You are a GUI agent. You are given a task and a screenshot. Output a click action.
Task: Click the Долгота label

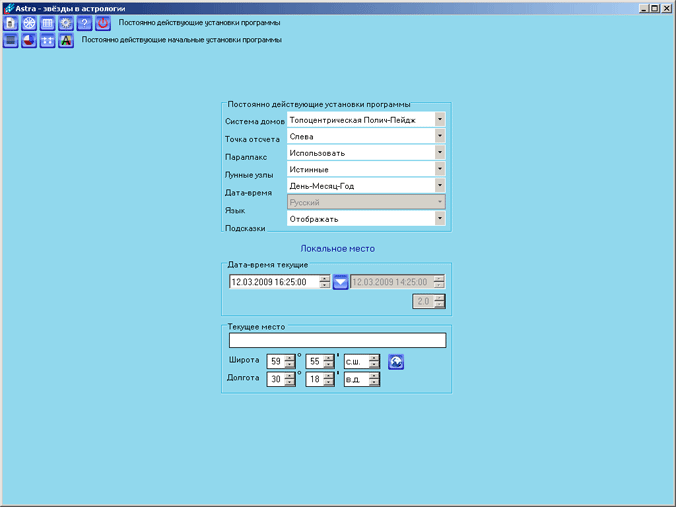(243, 378)
